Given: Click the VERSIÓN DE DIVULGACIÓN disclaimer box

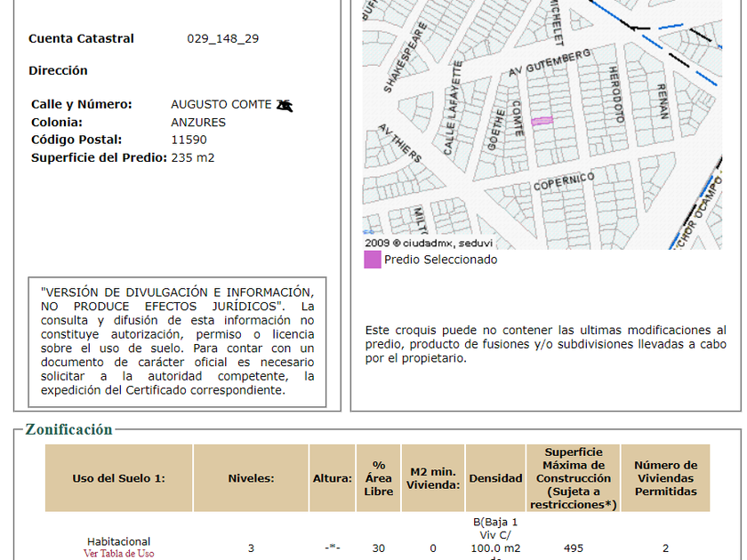Looking at the screenshot, I should tap(177, 341).
